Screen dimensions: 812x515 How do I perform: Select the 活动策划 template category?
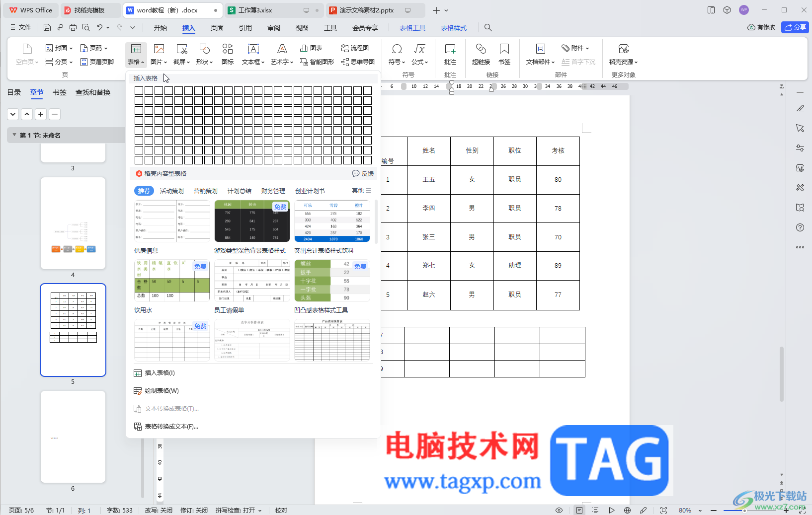click(x=172, y=191)
